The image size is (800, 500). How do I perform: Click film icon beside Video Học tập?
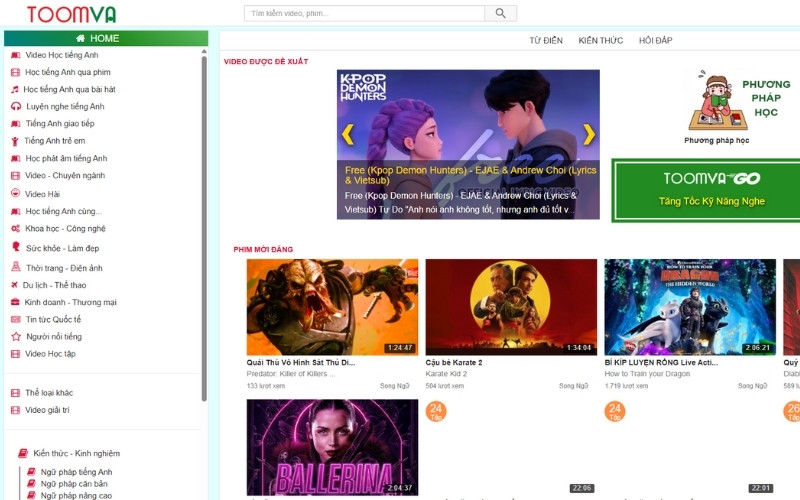pyautogui.click(x=16, y=354)
